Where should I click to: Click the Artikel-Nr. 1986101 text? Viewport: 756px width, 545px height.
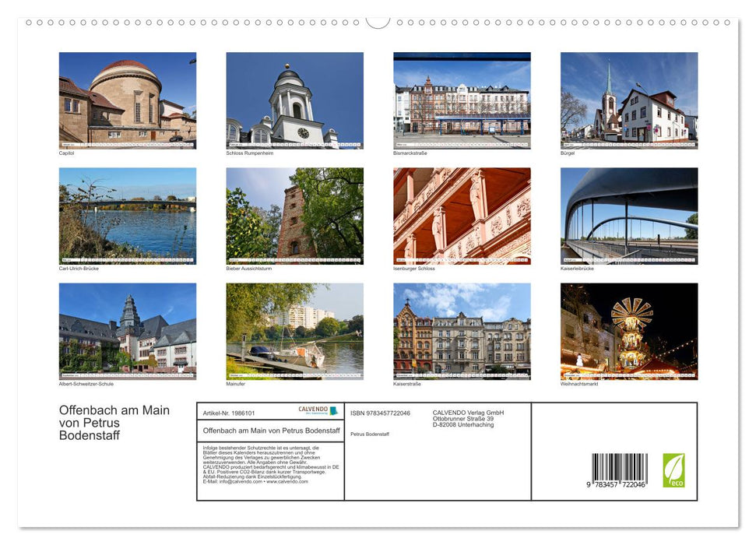coord(228,413)
